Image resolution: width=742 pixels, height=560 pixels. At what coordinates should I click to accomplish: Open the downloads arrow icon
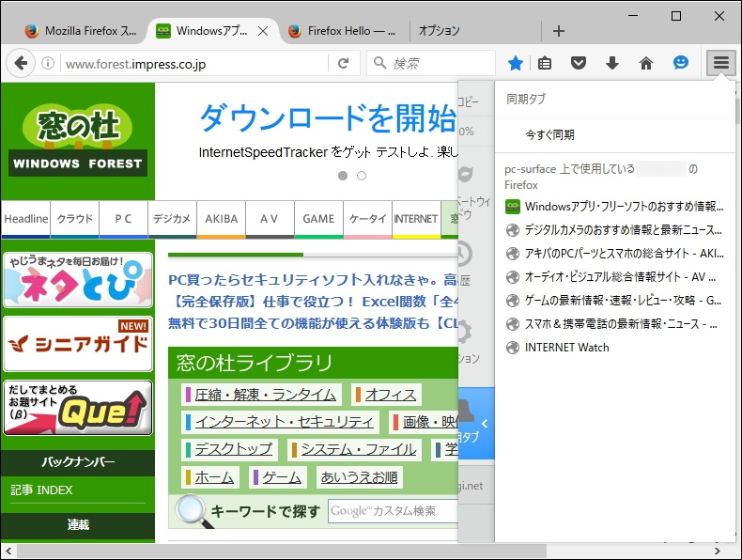point(612,63)
